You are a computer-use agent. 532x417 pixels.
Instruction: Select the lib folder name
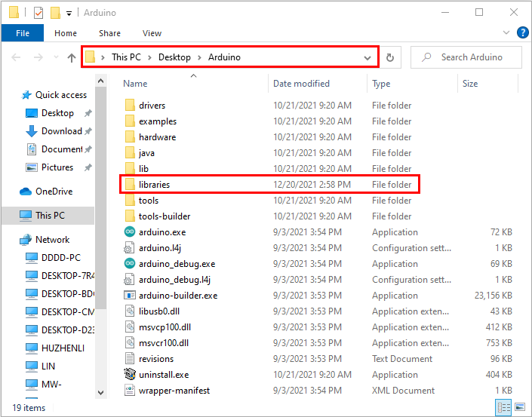tap(143, 168)
